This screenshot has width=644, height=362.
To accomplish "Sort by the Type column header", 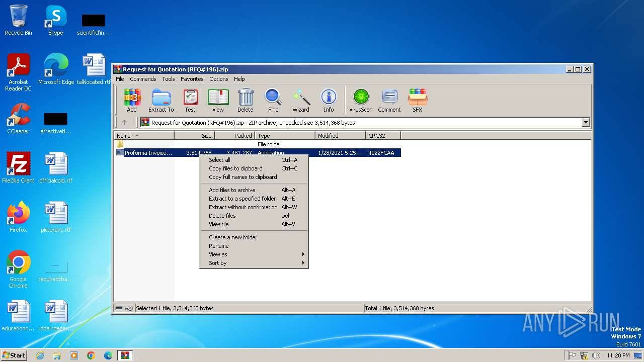I will click(285, 136).
